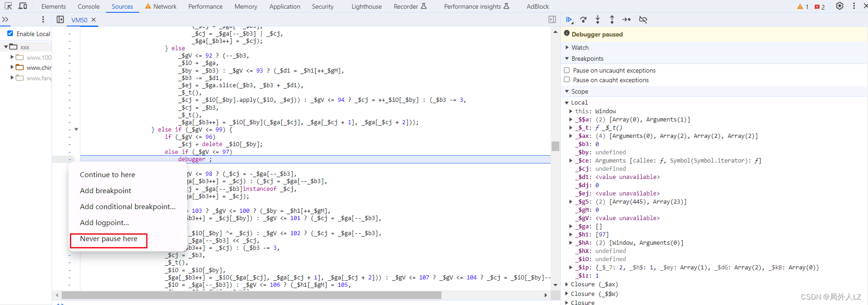The image size is (868, 305).
Task: Expand the Watch section
Action: click(x=567, y=47)
